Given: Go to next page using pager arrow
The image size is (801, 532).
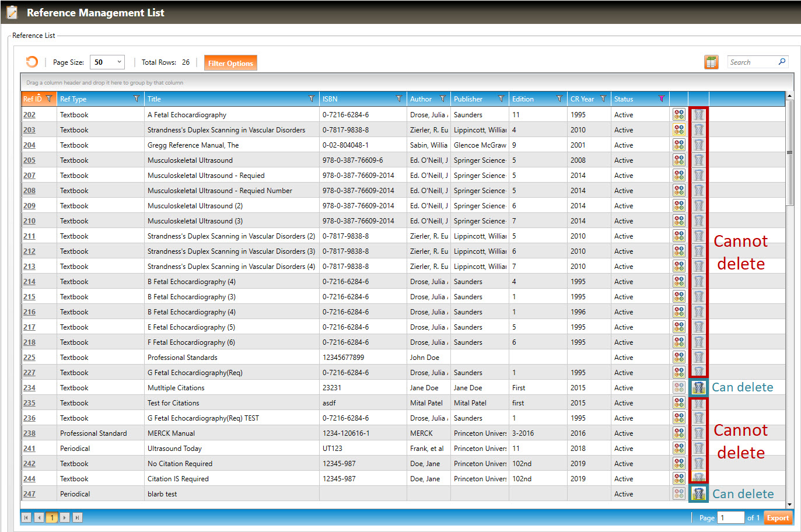Looking at the screenshot, I should (x=65, y=517).
